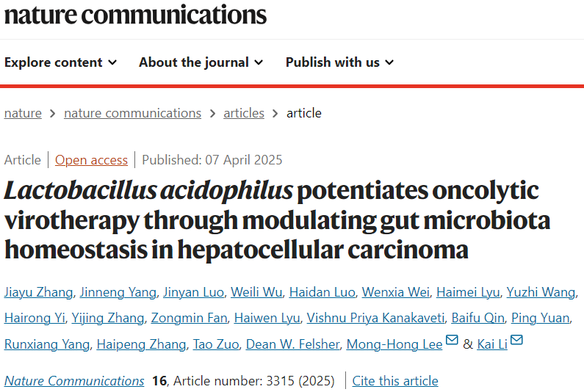Image resolution: width=584 pixels, height=392 pixels.
Task: Click the Open access link
Action: [x=91, y=160]
